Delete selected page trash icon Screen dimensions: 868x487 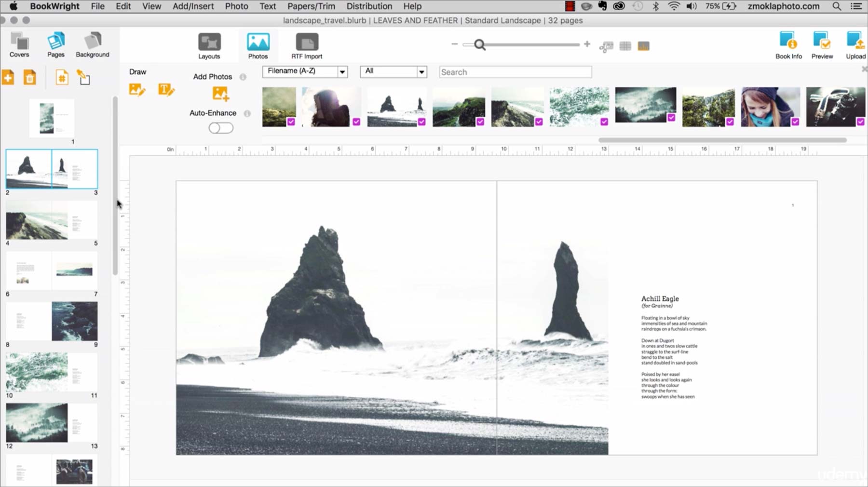click(30, 78)
